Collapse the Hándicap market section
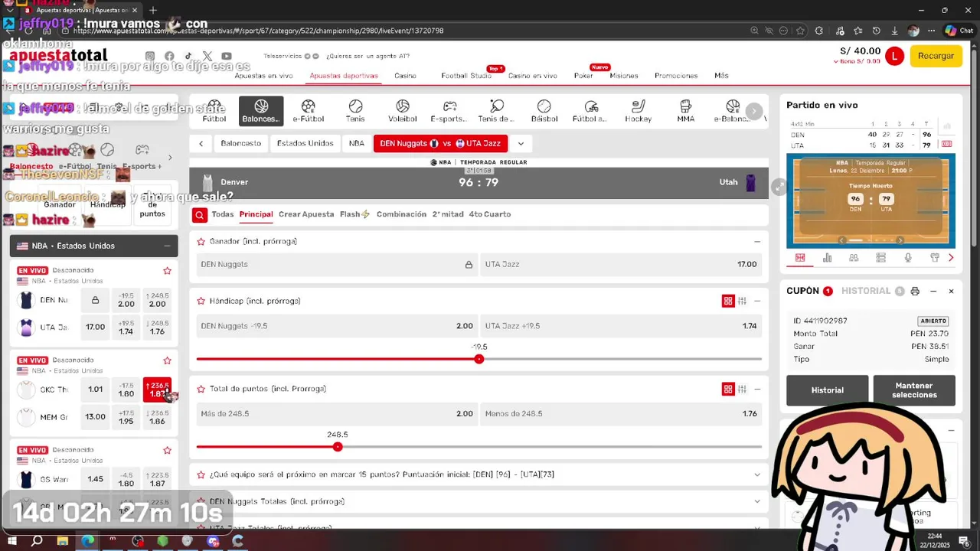This screenshot has height=551, width=980. point(757,302)
